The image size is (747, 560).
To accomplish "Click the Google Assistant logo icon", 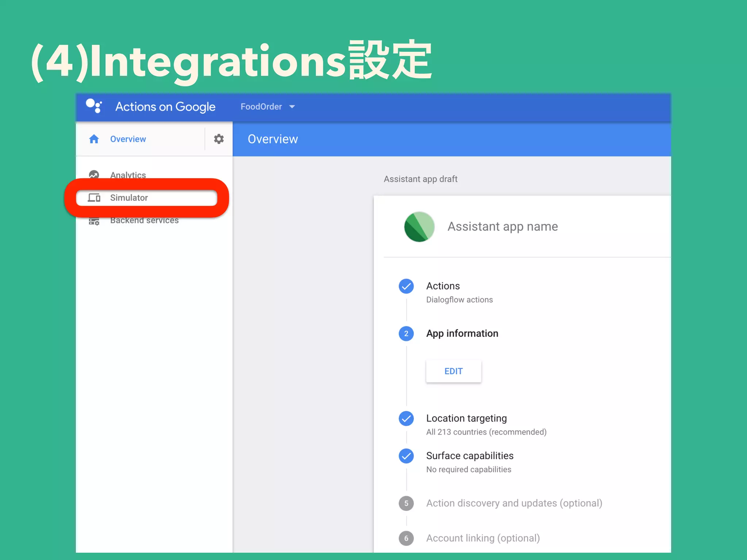I will pyautogui.click(x=94, y=106).
